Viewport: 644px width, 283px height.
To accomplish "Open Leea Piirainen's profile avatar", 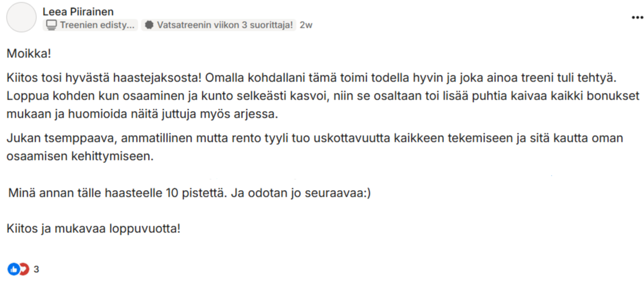I will point(21,17).
